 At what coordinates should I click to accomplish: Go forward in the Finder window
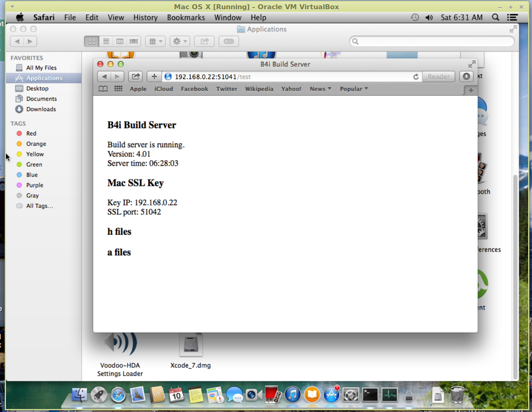click(x=30, y=41)
